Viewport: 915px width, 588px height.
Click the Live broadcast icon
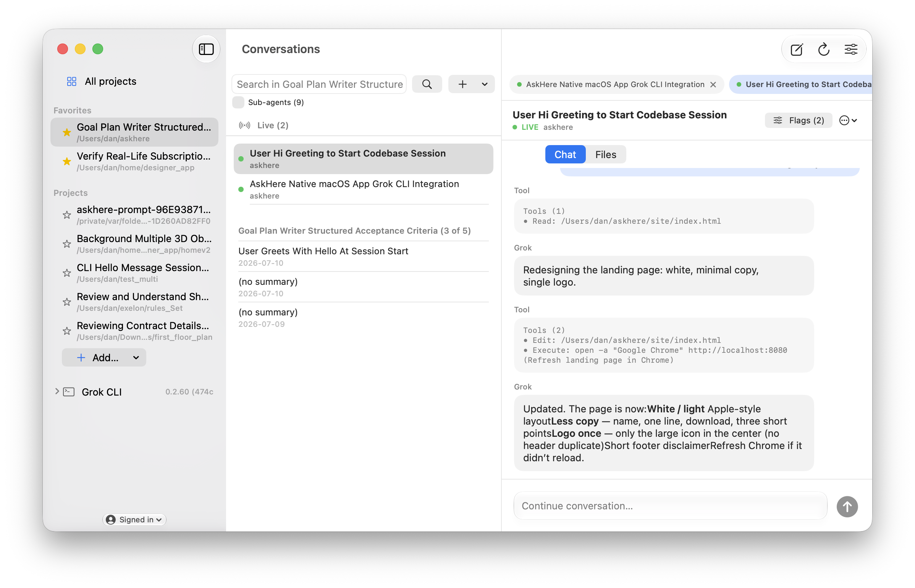tap(244, 125)
